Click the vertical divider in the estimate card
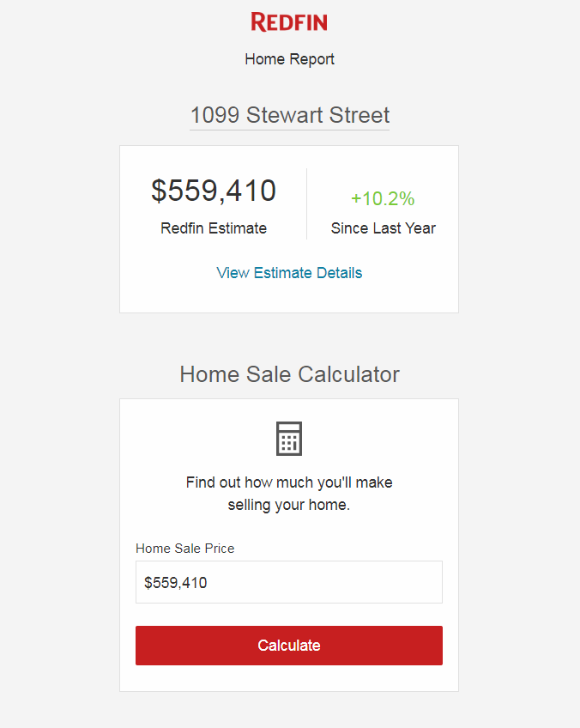The height and width of the screenshot is (728, 580). [306, 203]
